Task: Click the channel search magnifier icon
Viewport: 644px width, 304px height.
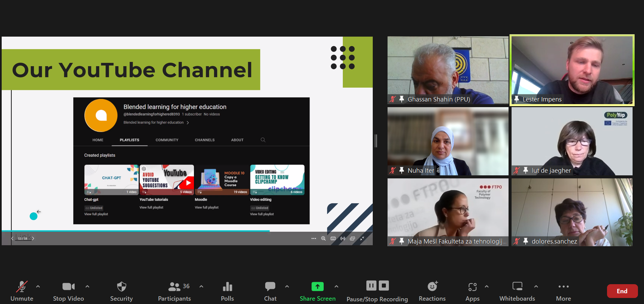Action: (263, 140)
